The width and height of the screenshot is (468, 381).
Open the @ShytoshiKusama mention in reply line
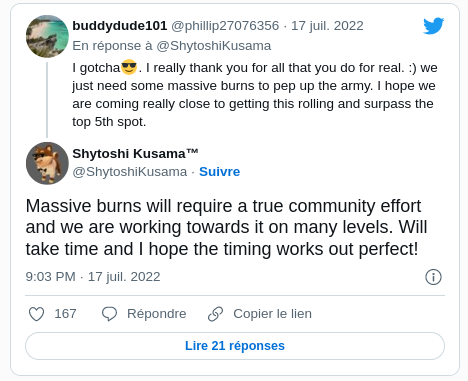(214, 46)
